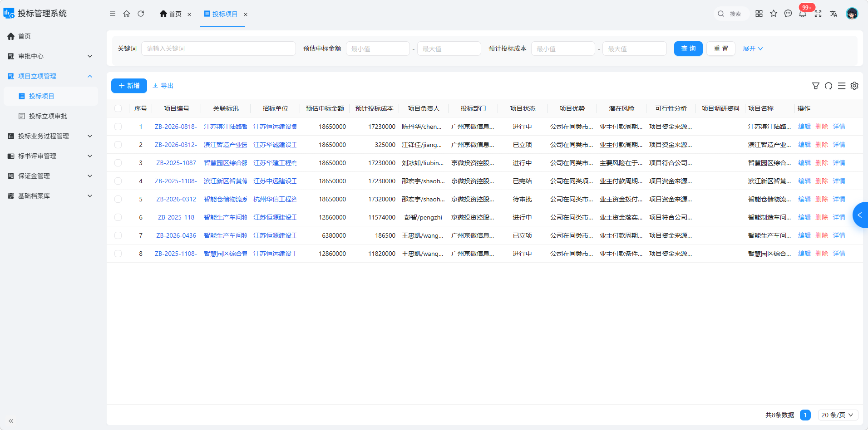Open notifications bell with 99+ badge
The width and height of the screenshot is (868, 430).
point(803,14)
